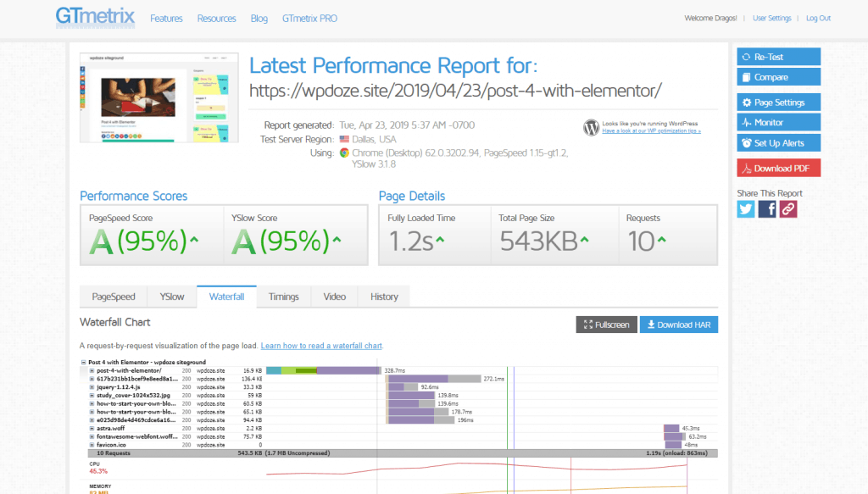Image resolution: width=868 pixels, height=494 pixels.
Task: Expand the fontawesome-webfont.woff request row
Action: (92, 436)
